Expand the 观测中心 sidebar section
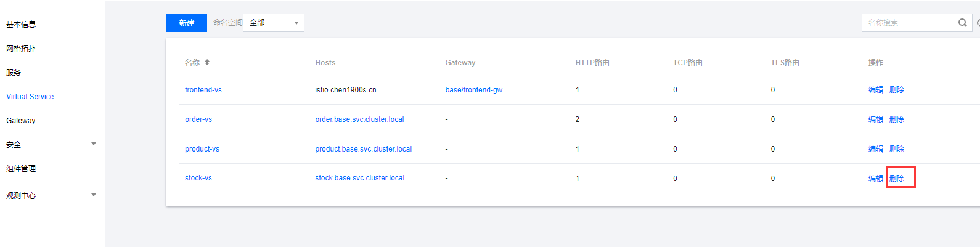980x247 pixels. (x=94, y=195)
